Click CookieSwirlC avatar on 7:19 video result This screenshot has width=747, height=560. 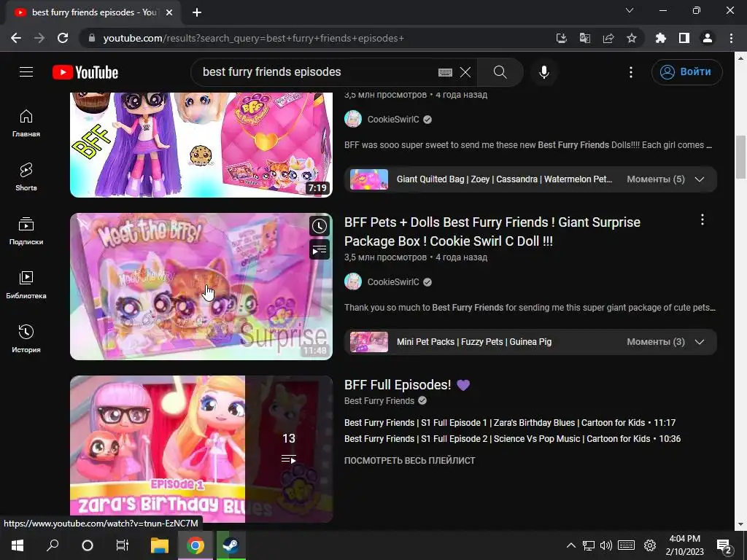pos(353,119)
